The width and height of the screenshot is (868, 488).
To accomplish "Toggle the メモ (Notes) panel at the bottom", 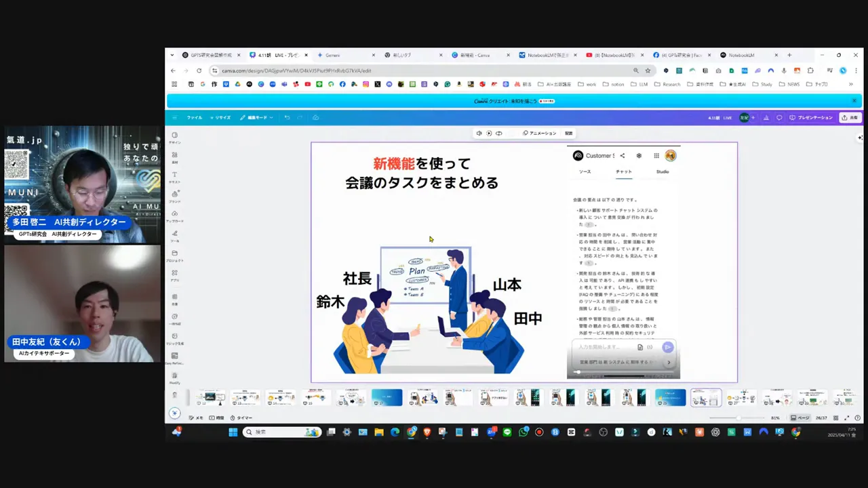I will pos(197,418).
